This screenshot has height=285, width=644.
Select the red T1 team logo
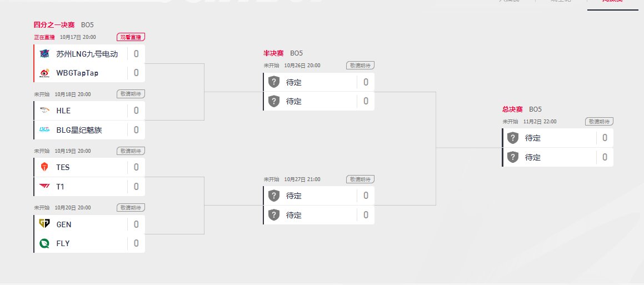pos(44,187)
